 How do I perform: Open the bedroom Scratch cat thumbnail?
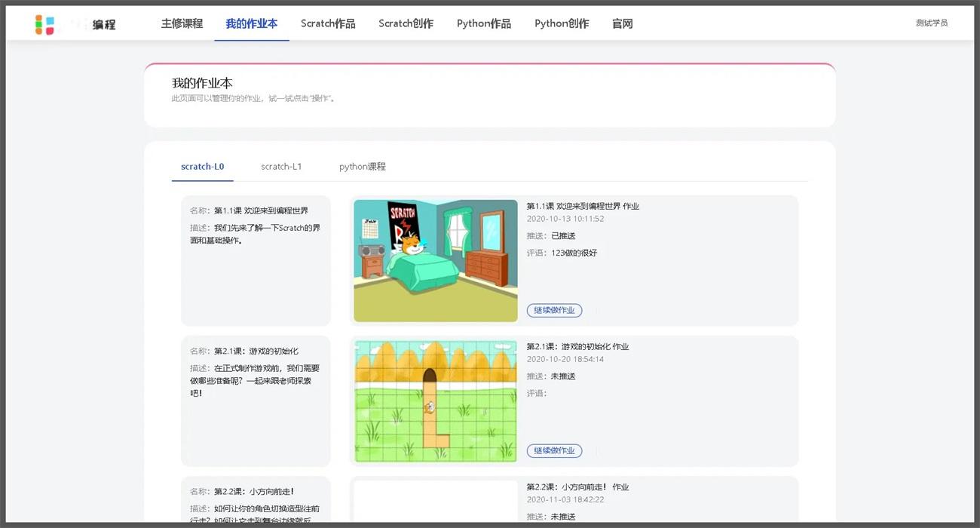pyautogui.click(x=436, y=260)
